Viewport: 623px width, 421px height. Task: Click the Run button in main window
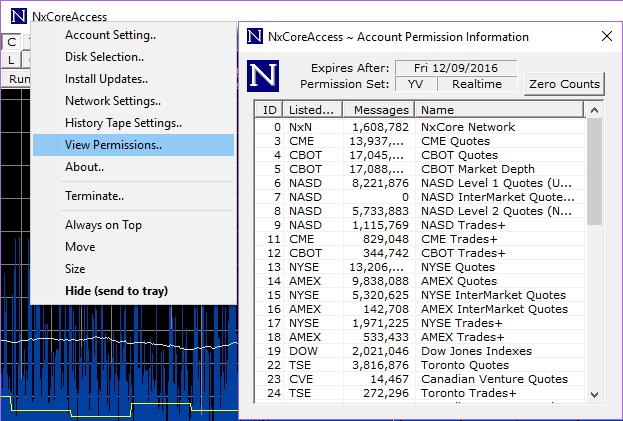[17, 79]
